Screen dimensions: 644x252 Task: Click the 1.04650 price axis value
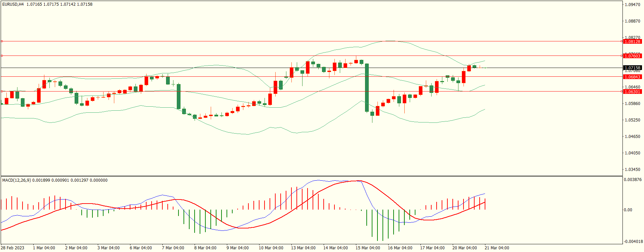tap(632, 137)
